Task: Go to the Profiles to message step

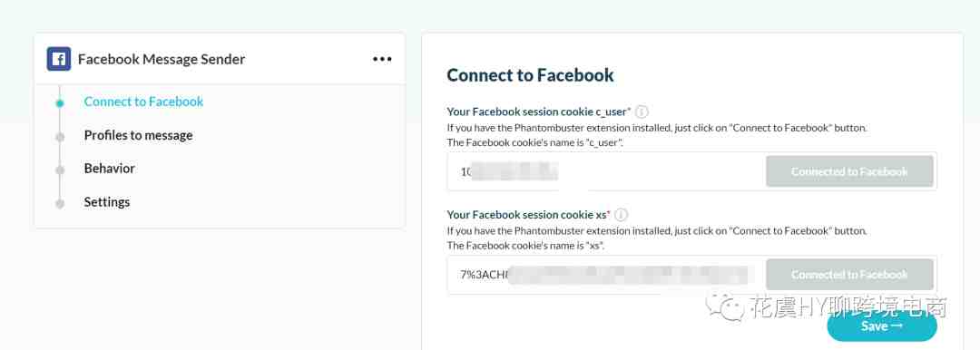Action: (x=138, y=136)
